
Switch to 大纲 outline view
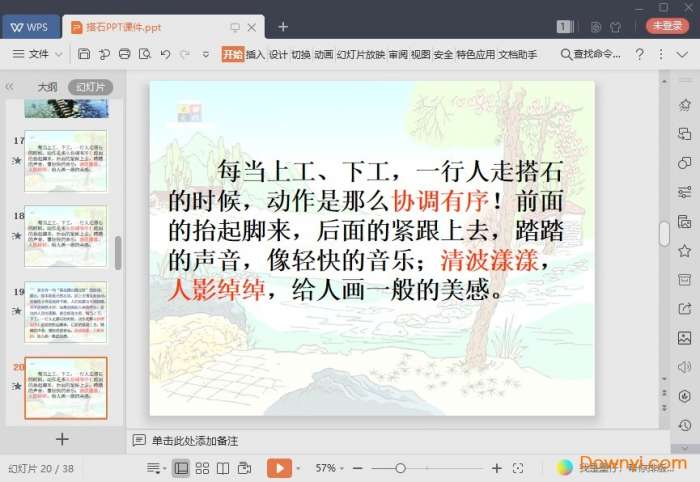(47, 87)
